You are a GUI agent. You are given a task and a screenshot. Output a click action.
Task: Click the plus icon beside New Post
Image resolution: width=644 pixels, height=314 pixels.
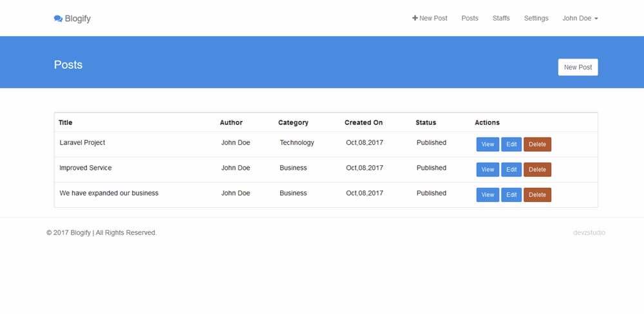[415, 18]
